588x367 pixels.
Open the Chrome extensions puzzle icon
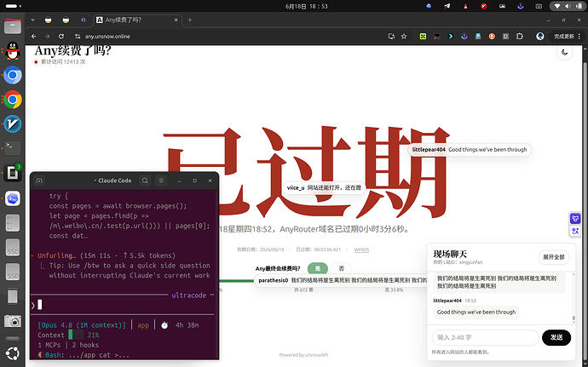[519, 37]
